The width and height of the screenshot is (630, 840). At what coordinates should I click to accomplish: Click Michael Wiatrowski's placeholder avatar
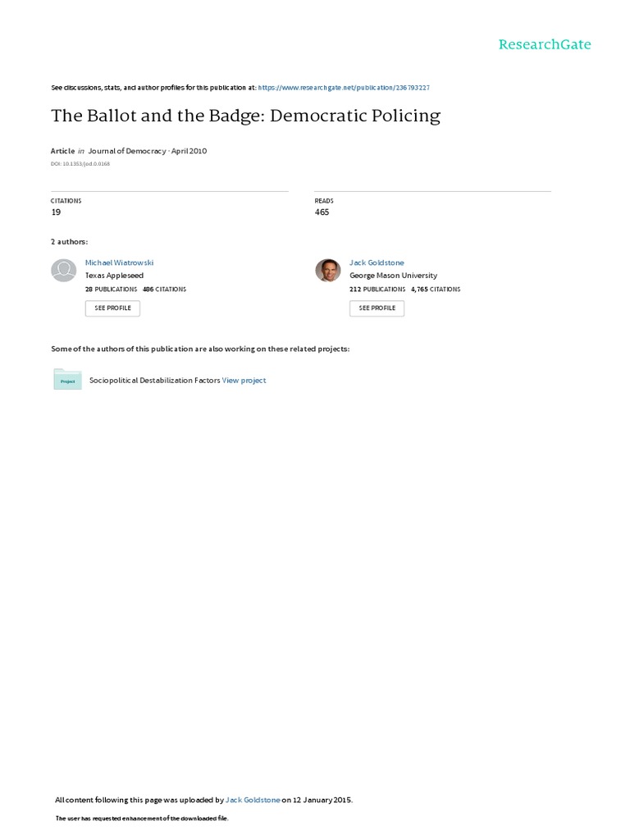pos(64,271)
